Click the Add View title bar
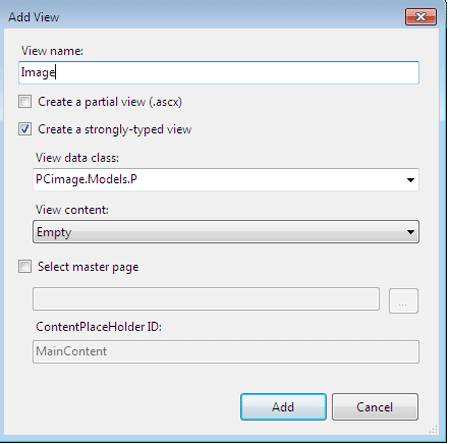This screenshot has height=444, width=450. 200,17
